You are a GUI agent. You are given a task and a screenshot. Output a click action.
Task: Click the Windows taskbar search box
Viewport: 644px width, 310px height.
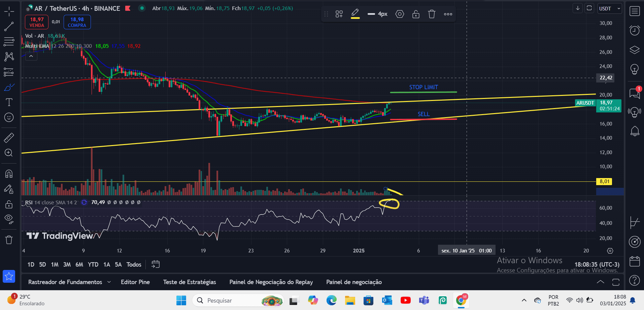pos(238,300)
